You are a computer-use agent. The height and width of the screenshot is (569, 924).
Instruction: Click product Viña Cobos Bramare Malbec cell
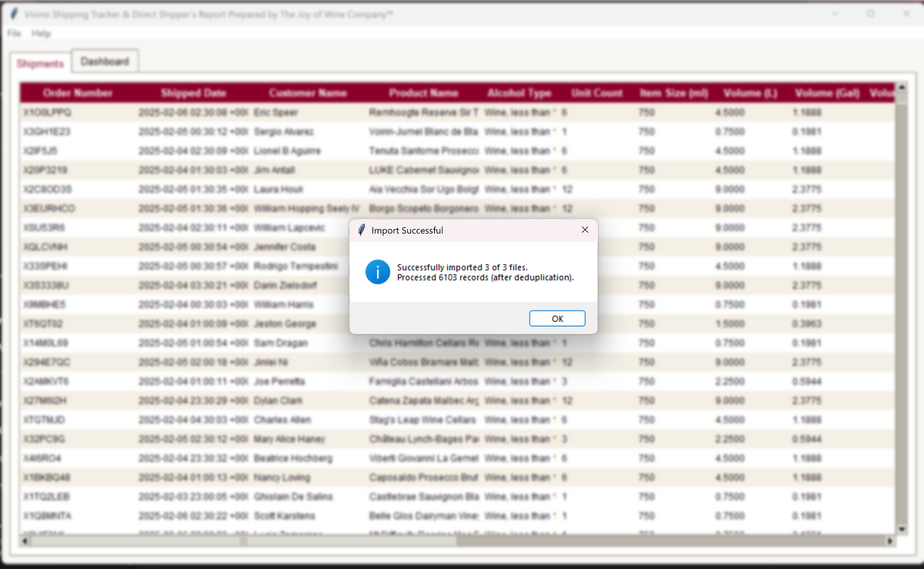pyautogui.click(x=424, y=362)
